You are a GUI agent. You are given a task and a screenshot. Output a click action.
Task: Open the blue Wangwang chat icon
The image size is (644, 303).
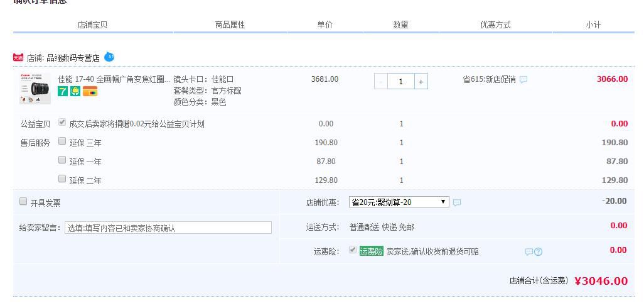[109, 57]
